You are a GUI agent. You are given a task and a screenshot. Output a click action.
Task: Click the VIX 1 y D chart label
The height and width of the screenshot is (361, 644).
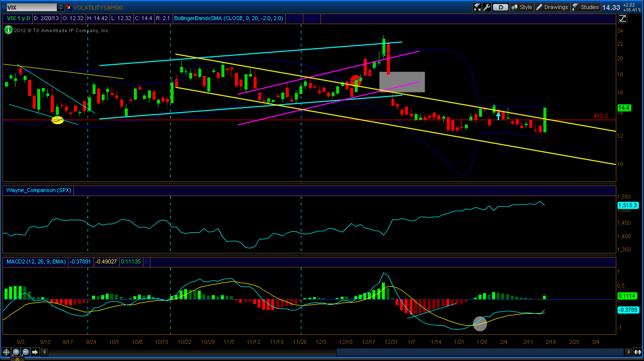coord(19,18)
